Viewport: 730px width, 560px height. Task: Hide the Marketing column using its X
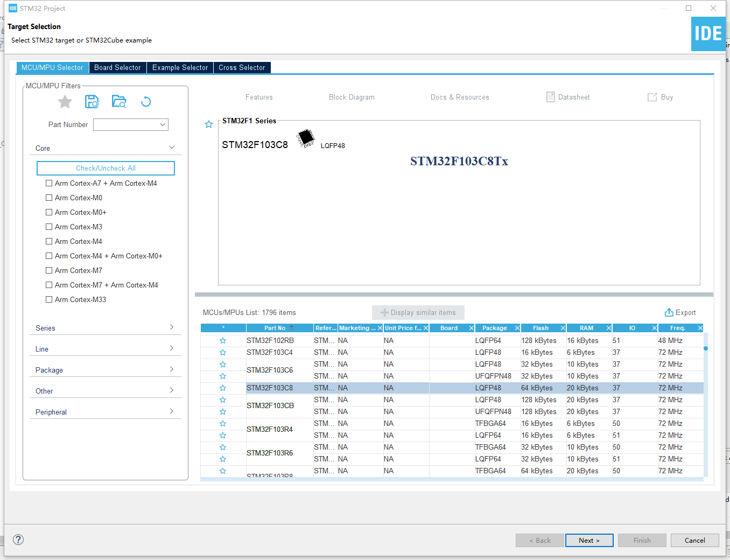click(x=380, y=328)
